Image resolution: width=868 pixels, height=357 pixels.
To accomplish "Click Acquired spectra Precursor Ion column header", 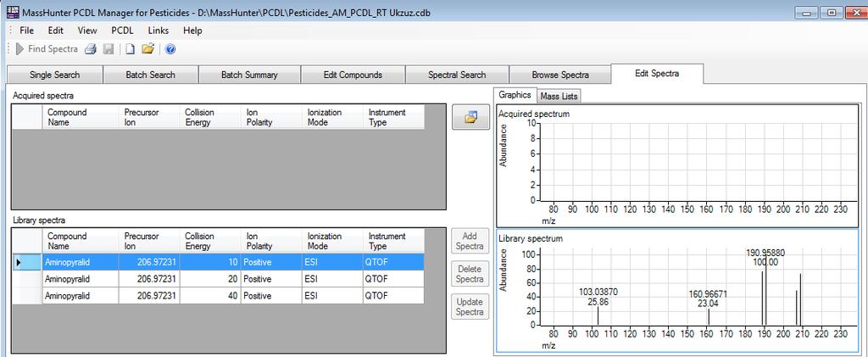I will tap(149, 117).
